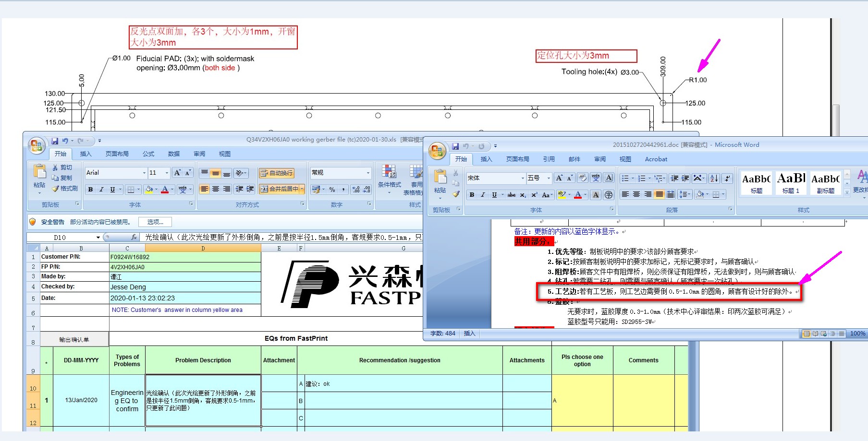
Task: Open 五号 font size dropdown in Word
Action: pos(548,178)
